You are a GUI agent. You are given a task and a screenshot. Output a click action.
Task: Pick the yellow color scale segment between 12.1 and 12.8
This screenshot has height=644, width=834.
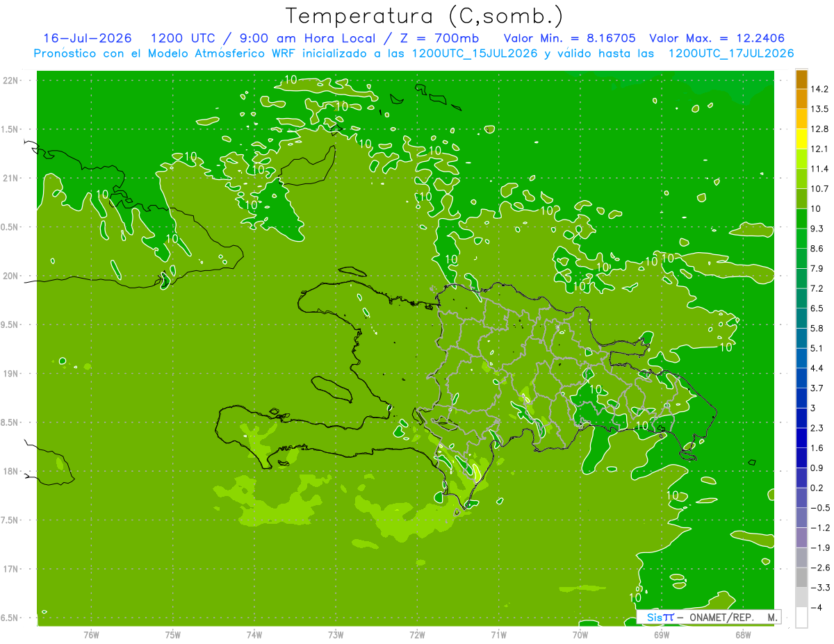[801, 139]
